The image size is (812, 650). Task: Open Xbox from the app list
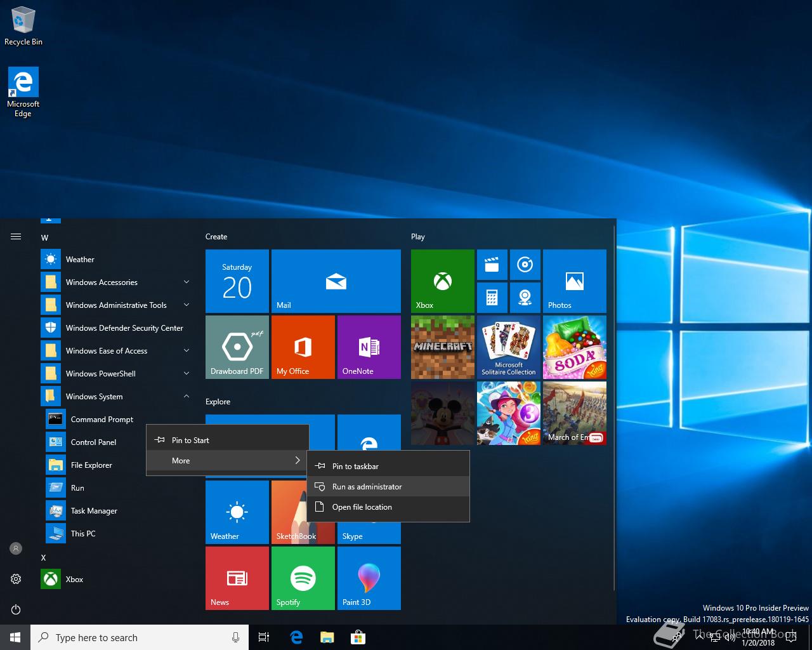[117, 579]
